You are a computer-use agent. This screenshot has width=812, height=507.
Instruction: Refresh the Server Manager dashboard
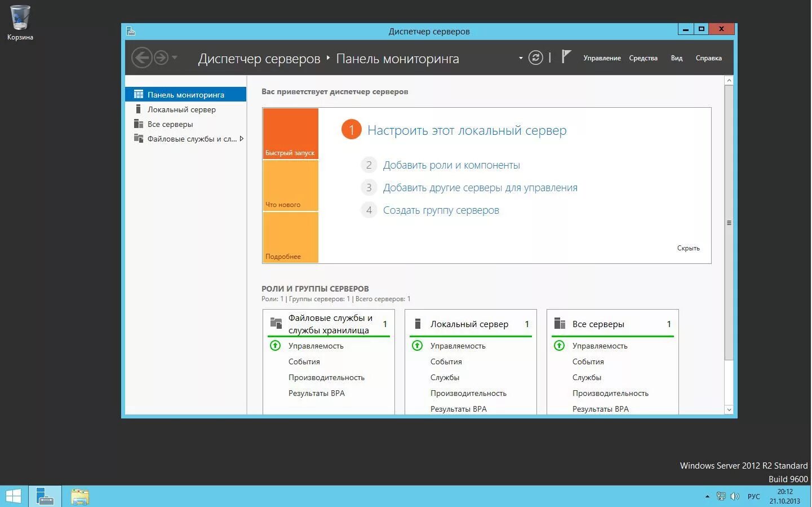(535, 58)
